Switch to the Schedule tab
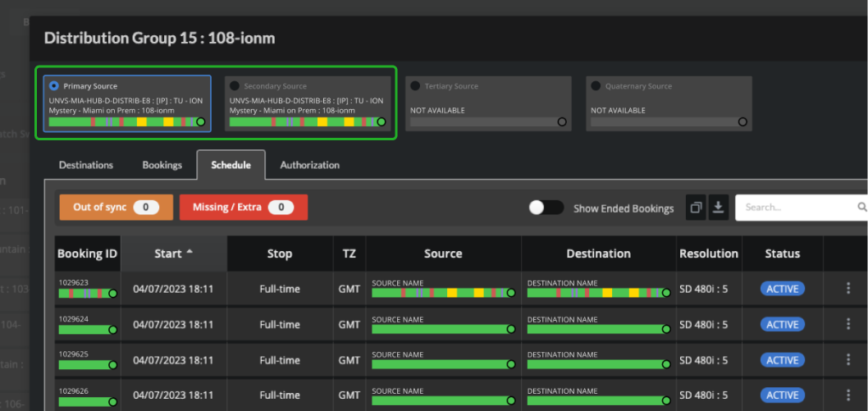 pyautogui.click(x=231, y=165)
